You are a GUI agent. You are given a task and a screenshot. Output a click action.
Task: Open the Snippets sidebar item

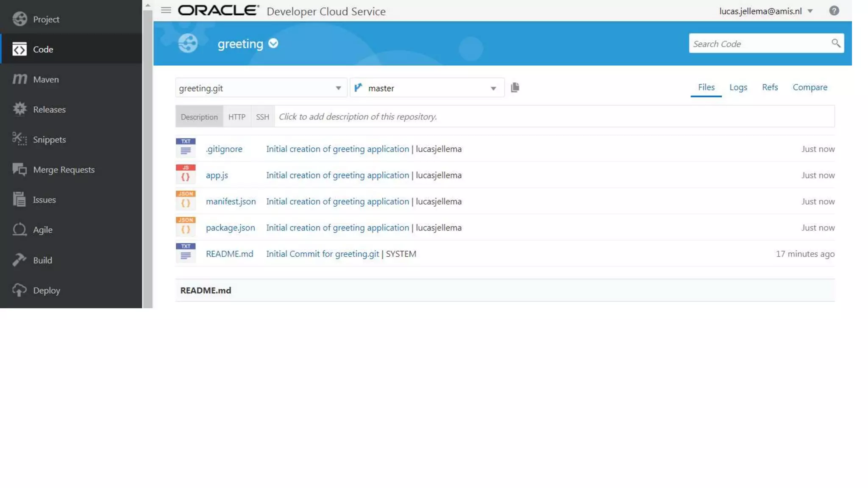(x=49, y=139)
